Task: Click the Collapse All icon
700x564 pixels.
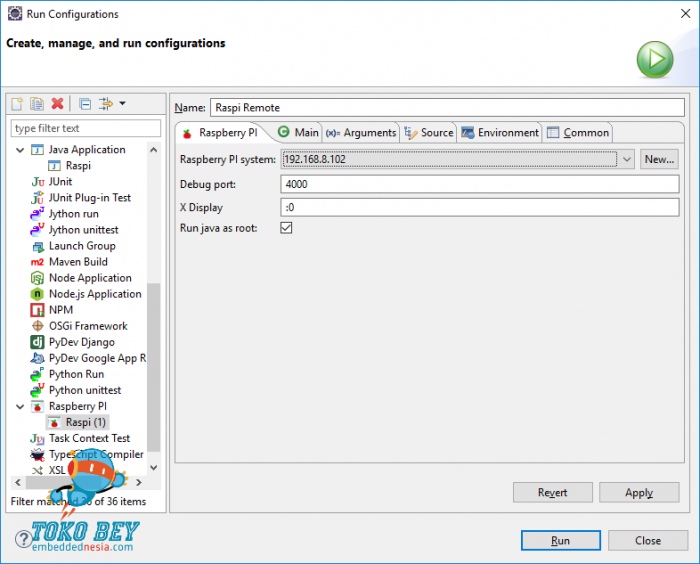Action: (85, 104)
